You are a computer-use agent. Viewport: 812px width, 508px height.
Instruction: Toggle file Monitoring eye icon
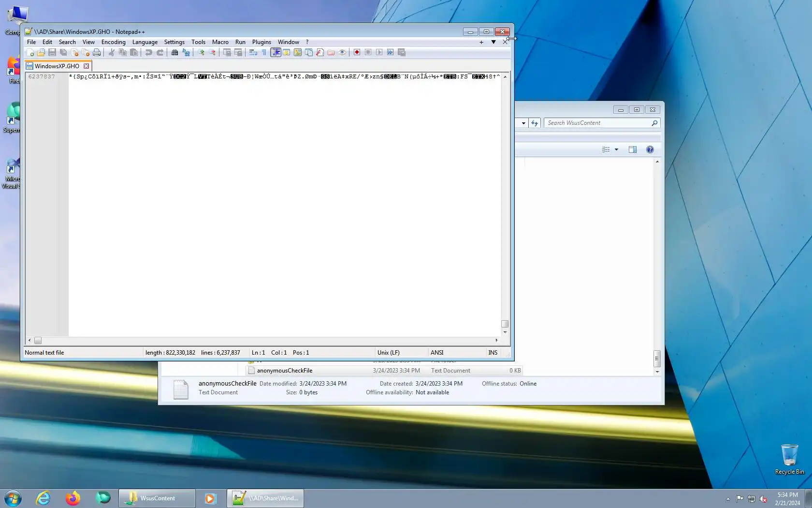342,52
